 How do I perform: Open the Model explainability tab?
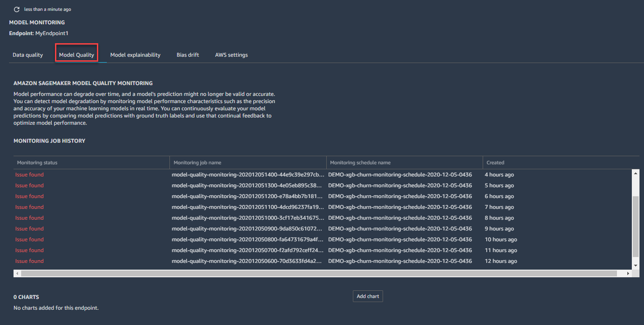point(135,54)
